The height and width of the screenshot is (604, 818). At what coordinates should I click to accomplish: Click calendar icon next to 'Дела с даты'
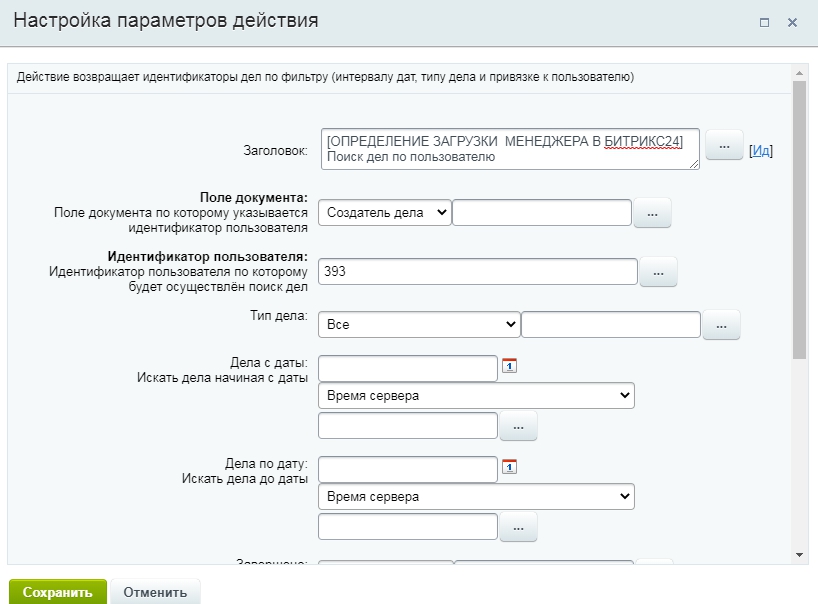pos(509,366)
